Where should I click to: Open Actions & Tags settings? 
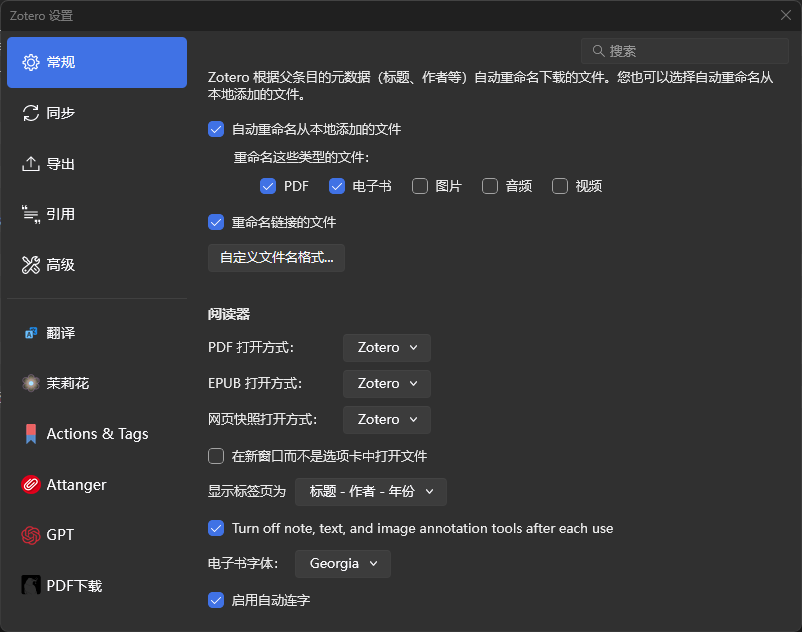point(97,434)
